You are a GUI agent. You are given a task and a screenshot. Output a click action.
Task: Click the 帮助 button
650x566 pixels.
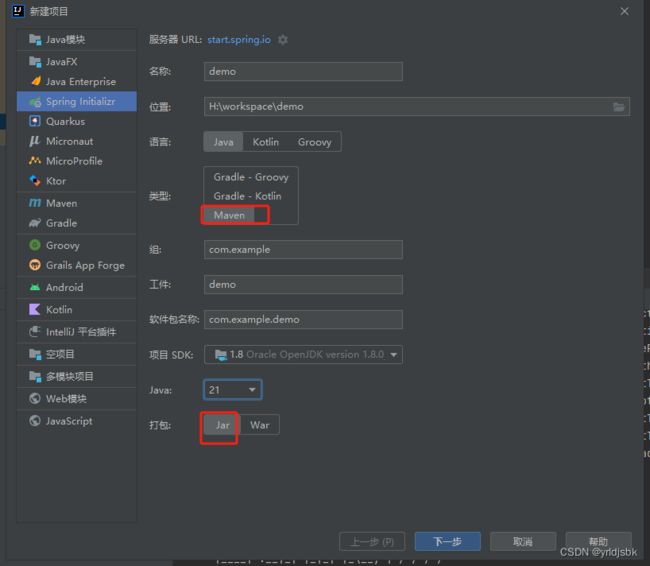point(598,541)
